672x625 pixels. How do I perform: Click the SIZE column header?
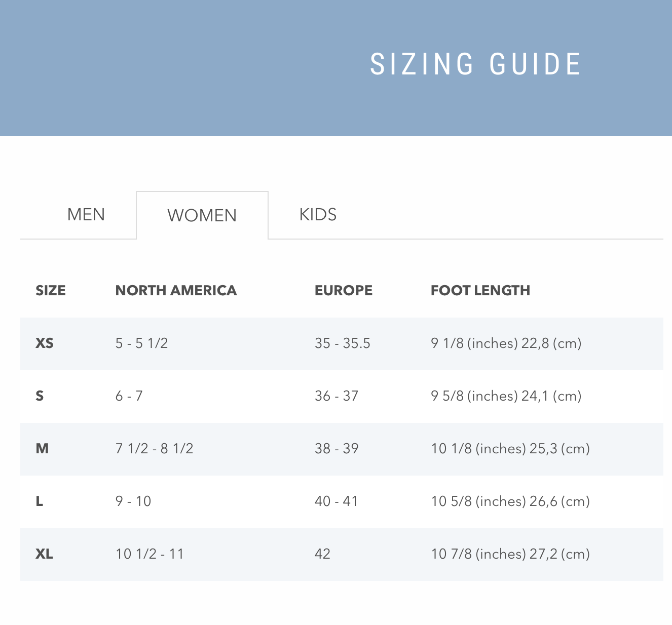pyautogui.click(x=51, y=291)
